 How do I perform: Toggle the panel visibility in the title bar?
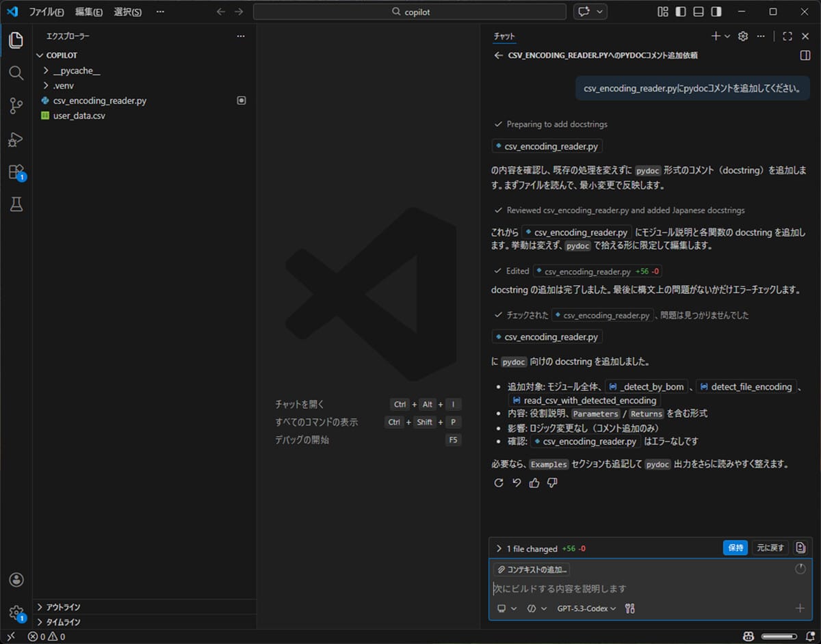click(699, 12)
